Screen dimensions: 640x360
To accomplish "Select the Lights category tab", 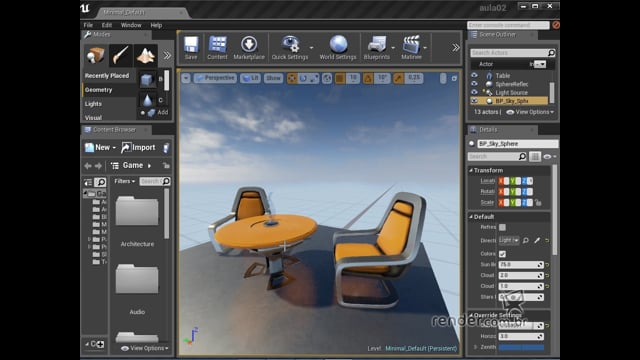I will point(93,104).
